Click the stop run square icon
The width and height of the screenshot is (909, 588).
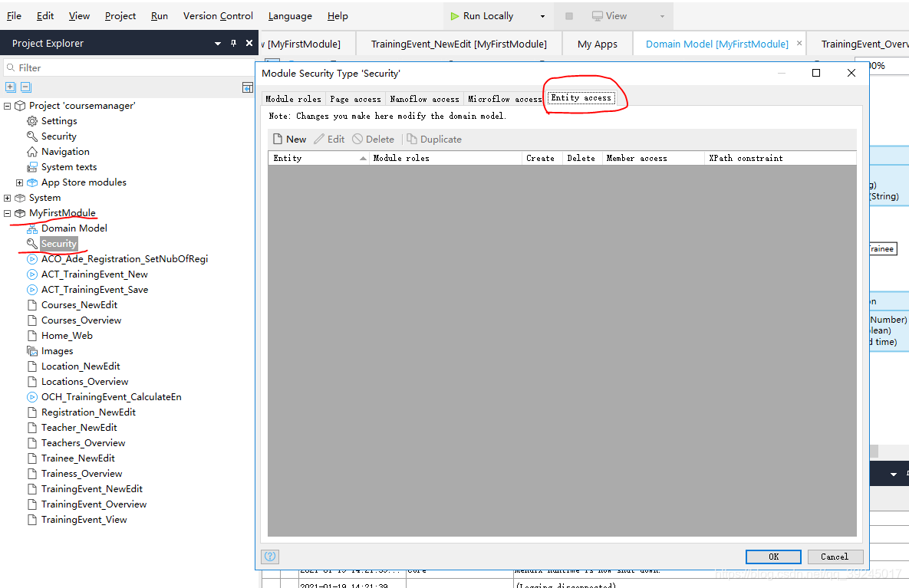[x=568, y=16]
